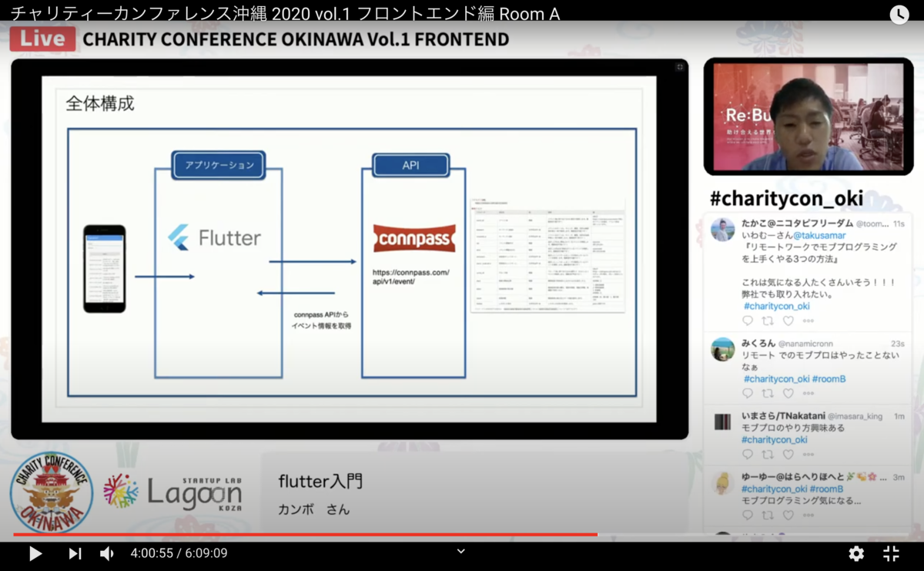Retweet みくろん's tweet
The image size is (924, 571).
tap(768, 393)
